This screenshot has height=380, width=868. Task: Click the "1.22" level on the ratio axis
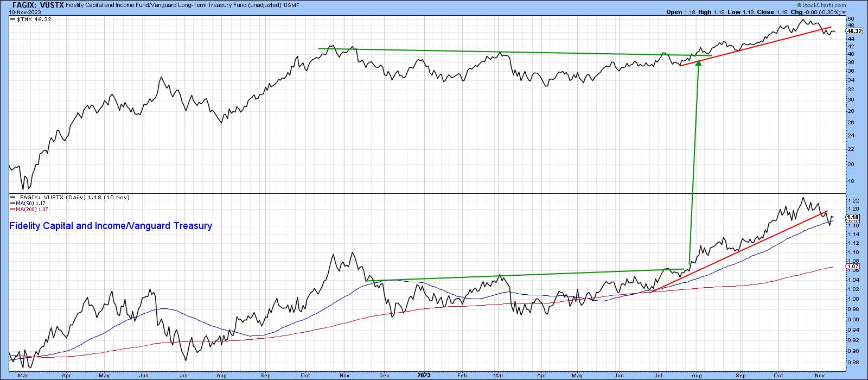(x=852, y=201)
